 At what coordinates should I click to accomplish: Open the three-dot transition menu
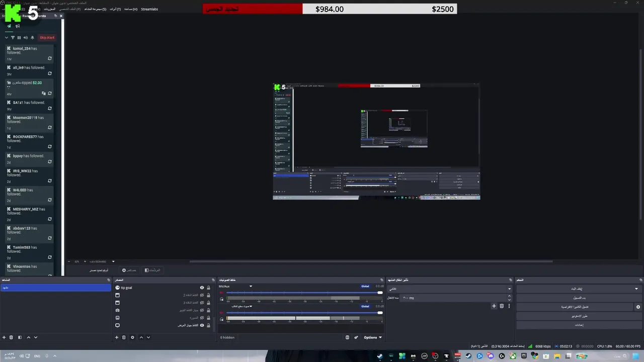tap(509, 306)
